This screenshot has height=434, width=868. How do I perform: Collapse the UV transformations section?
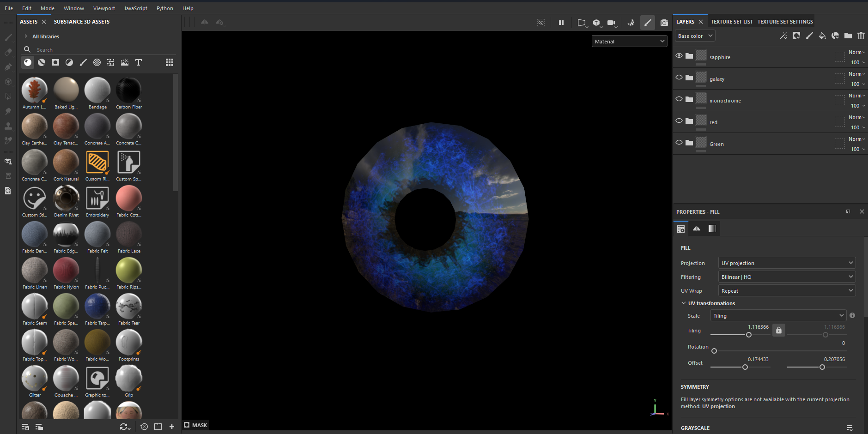click(x=684, y=303)
